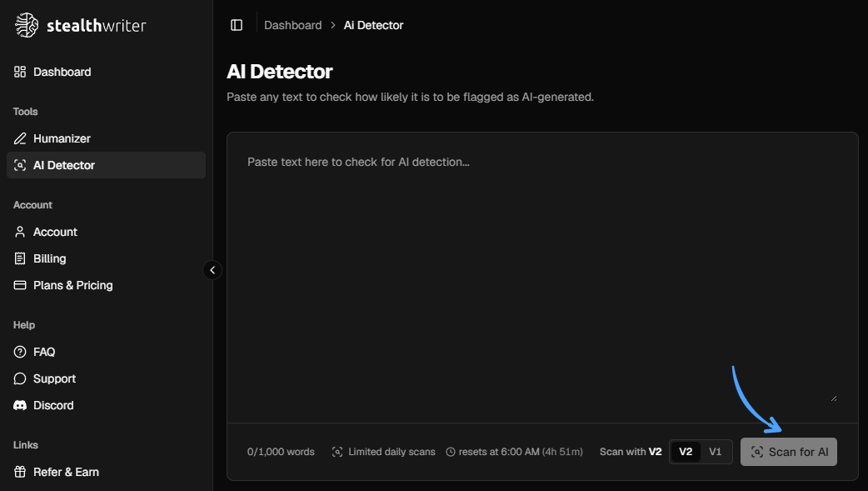868x491 pixels.
Task: Collapse the sidebar with the chevron button
Action: pyautogui.click(x=212, y=270)
